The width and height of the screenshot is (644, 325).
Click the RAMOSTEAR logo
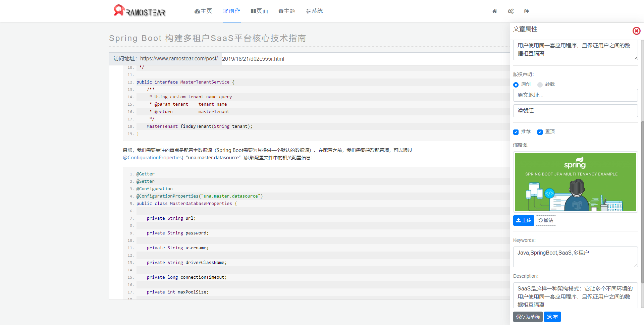(140, 10)
